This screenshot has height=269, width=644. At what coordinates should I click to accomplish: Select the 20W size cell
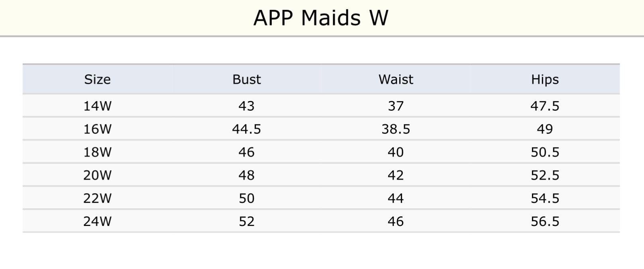(x=97, y=175)
